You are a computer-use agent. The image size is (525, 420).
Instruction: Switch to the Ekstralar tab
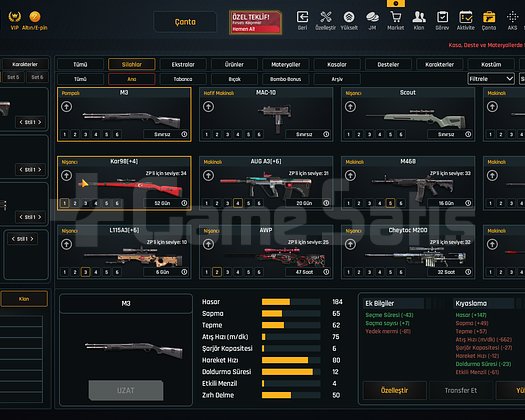click(183, 64)
